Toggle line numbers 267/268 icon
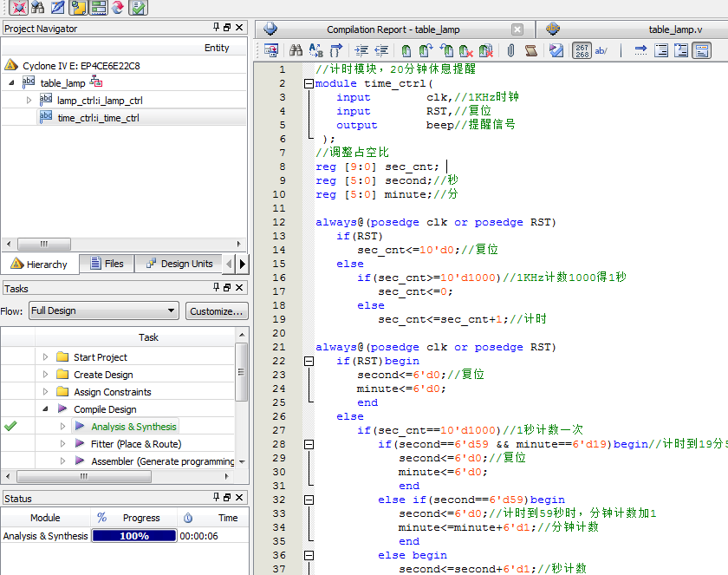 582,50
